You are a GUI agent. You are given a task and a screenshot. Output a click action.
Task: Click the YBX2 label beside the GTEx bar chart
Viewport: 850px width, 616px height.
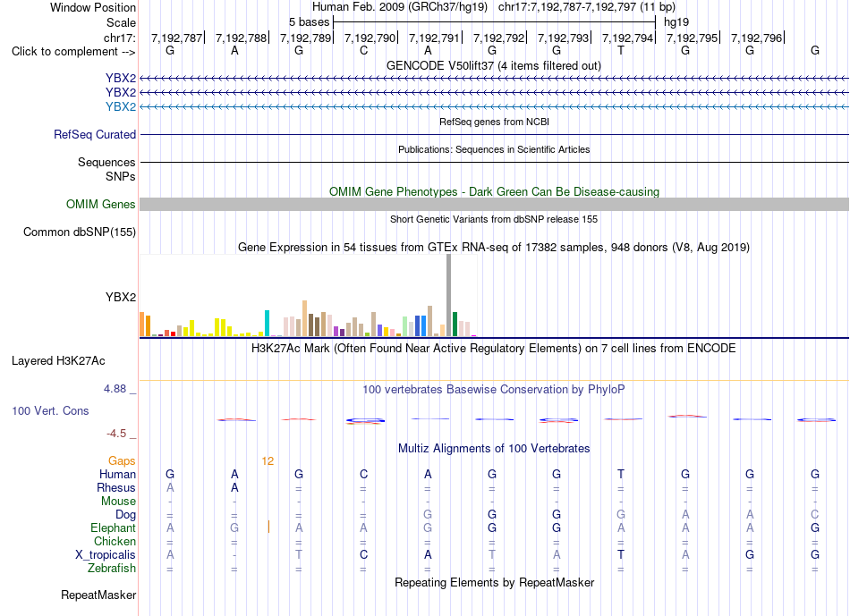coord(121,297)
